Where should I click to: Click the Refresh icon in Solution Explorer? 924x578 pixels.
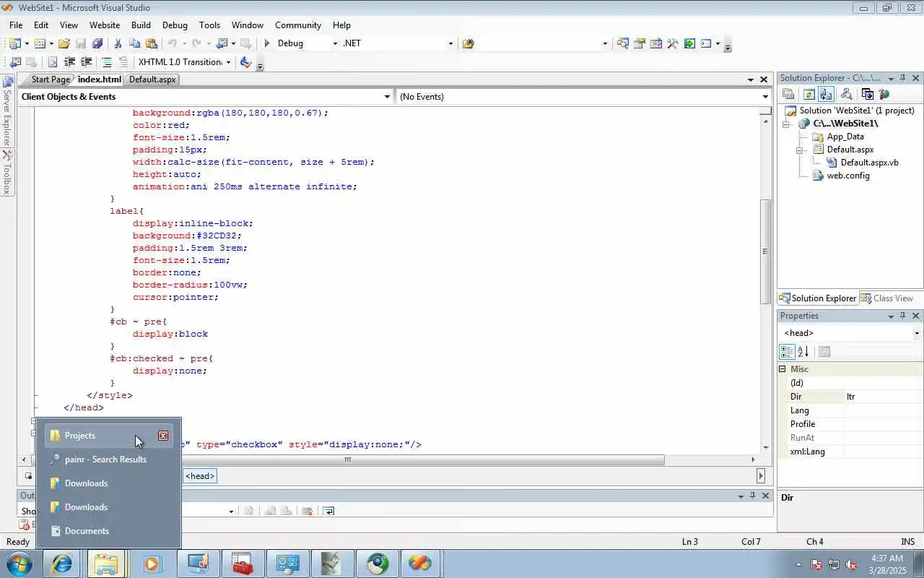[x=809, y=94]
